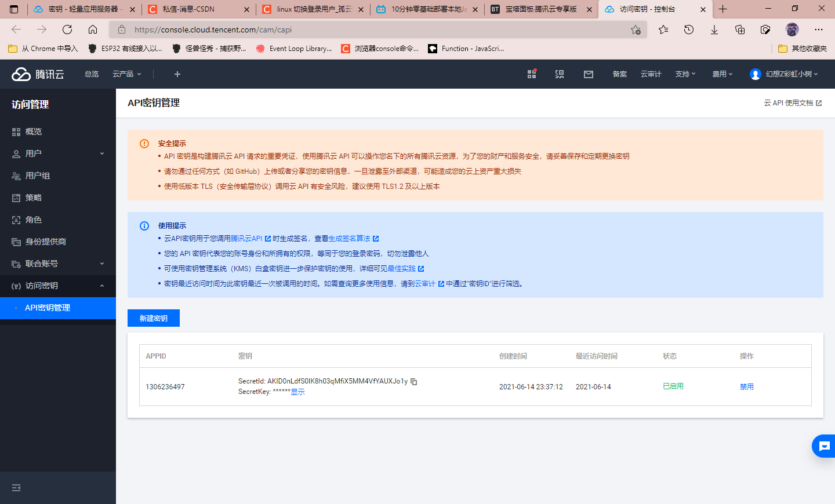Close the 访问密钥 - 控制台 tab
Viewport: 835px width, 504px height.
coord(703,9)
